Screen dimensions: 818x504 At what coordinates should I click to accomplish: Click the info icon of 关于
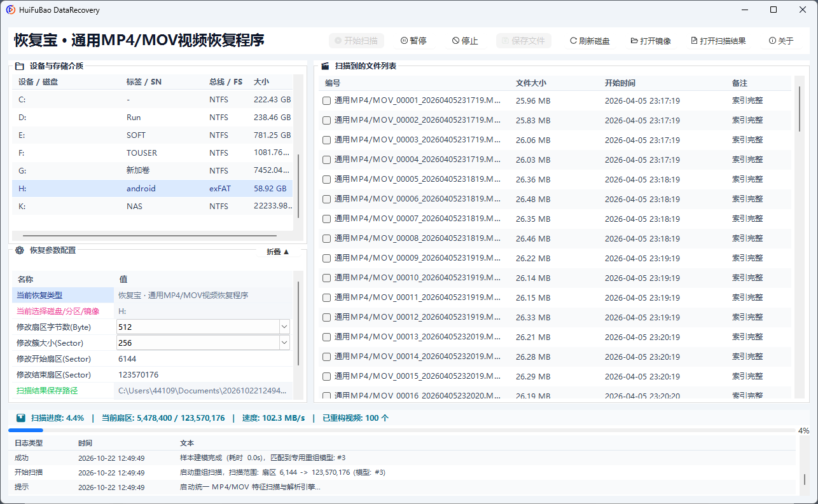(772, 41)
